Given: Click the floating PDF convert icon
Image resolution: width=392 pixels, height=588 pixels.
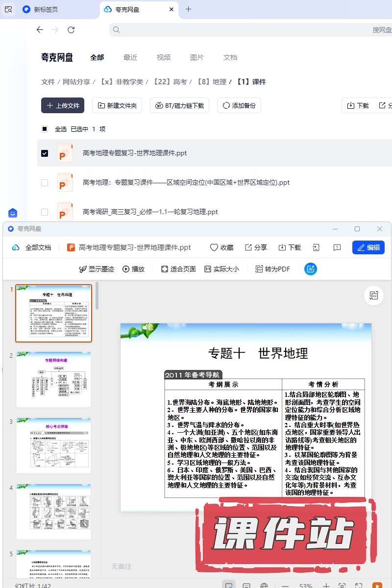Looking at the screenshot, I should tap(374, 295).
